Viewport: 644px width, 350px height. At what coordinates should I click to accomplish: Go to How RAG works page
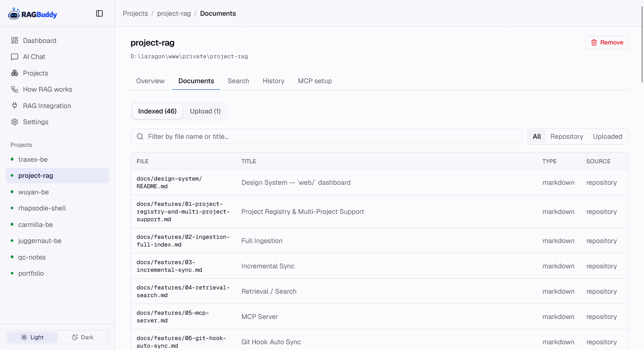pyautogui.click(x=57, y=89)
